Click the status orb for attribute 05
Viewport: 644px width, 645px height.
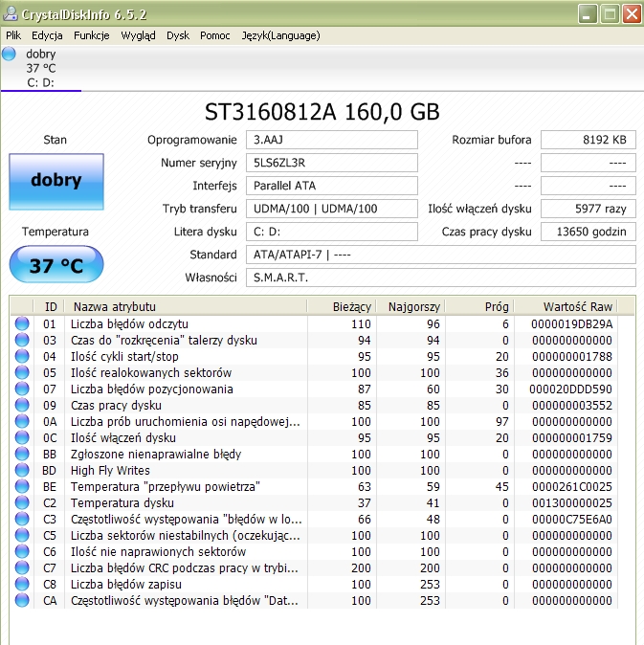pos(22,372)
